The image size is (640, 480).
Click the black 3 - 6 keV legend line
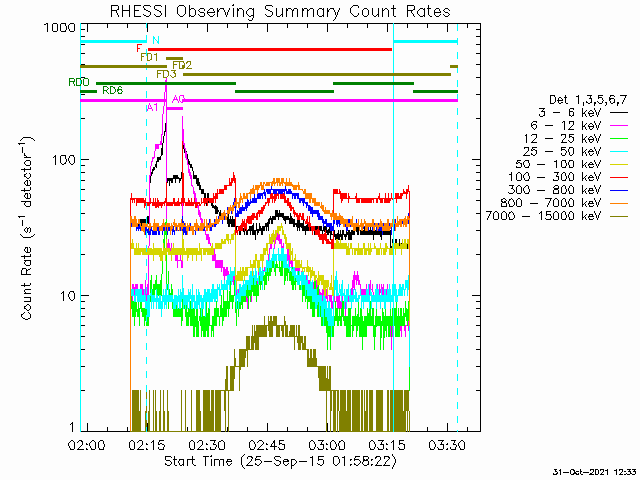619,112
